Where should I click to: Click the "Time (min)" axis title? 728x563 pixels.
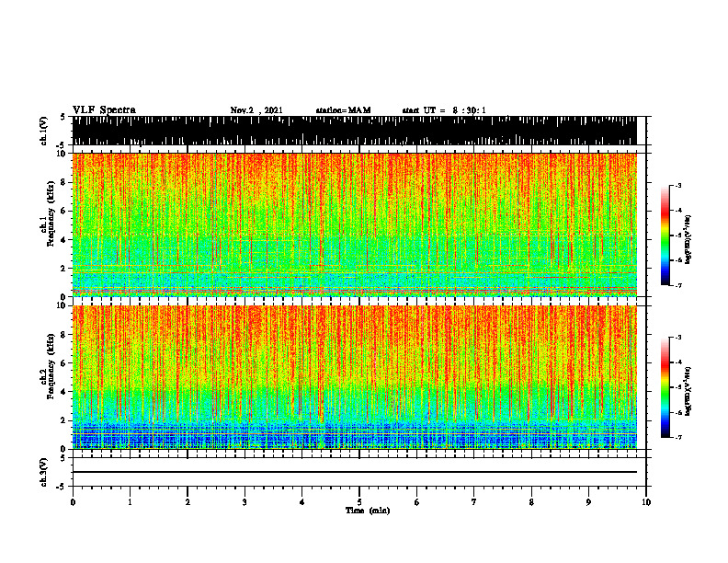click(368, 511)
